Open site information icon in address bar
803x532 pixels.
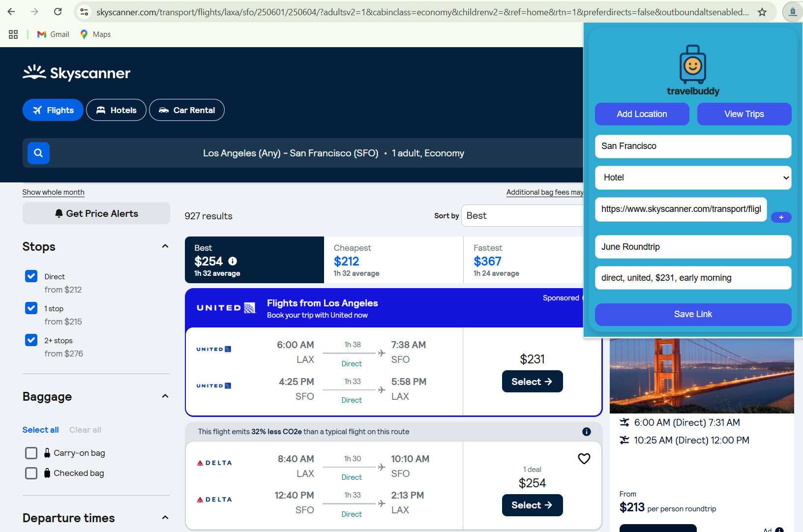click(84, 12)
